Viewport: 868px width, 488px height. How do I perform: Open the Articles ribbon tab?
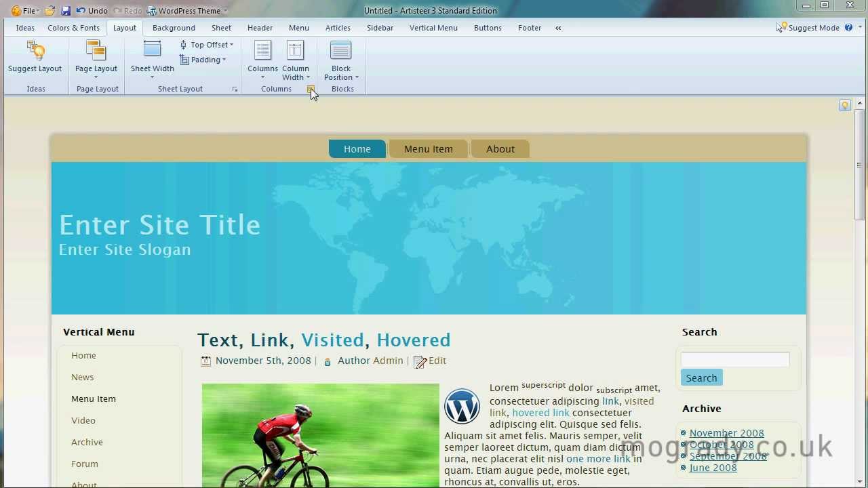[x=338, y=28]
